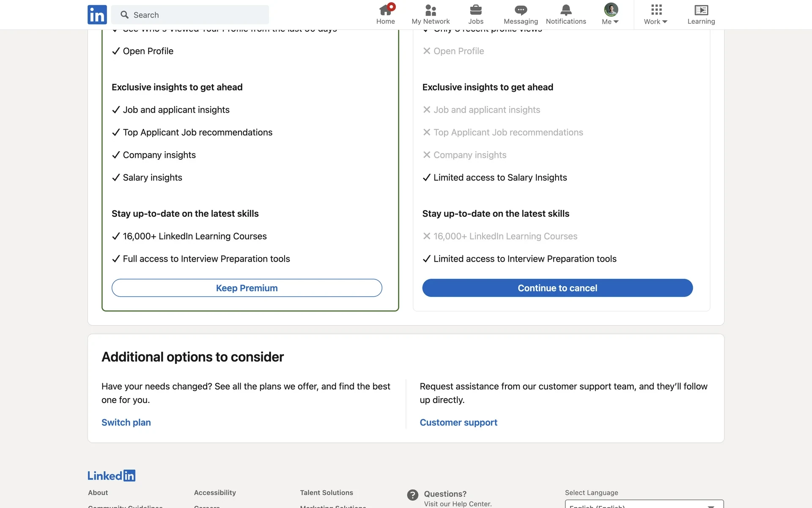Click '16,000+ LinkedIn Learning Courses' in Premium column
The width and height of the screenshot is (812, 508).
point(195,236)
